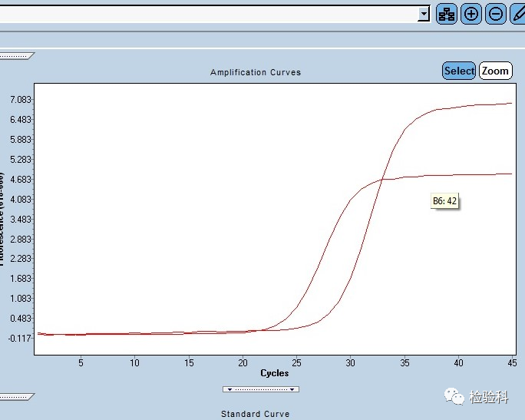Click the -0.117 fluorescence axis value
Screen dimensions: 525x420
[x=20, y=339]
